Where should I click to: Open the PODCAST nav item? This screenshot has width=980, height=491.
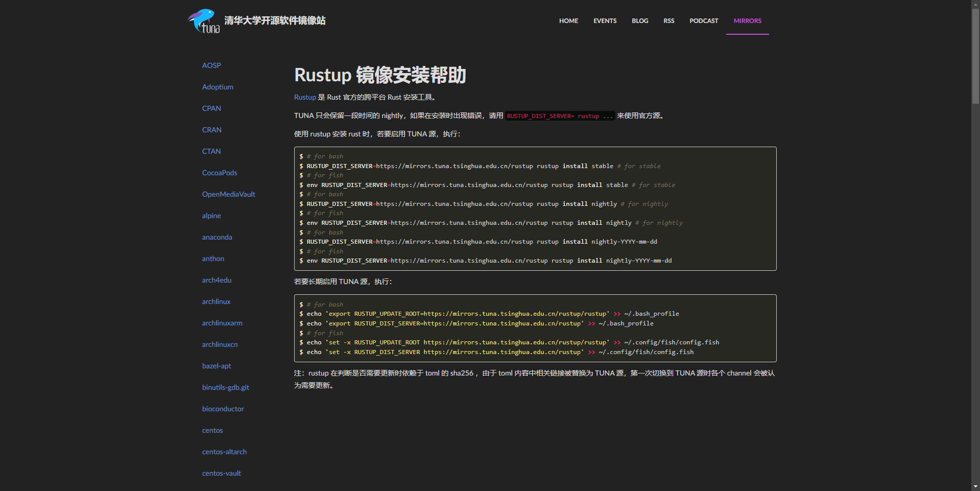click(704, 21)
